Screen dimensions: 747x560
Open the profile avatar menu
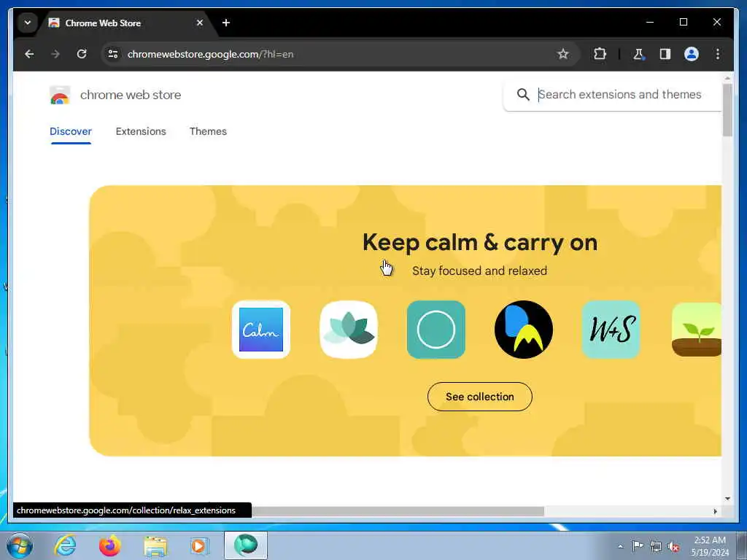[692, 54]
